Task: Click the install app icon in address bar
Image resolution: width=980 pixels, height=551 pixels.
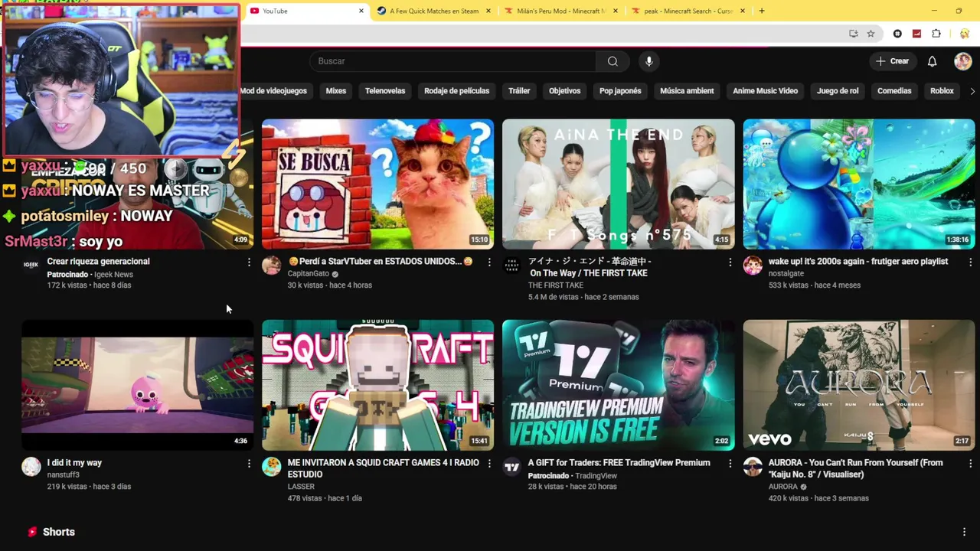Action: pyautogui.click(x=854, y=34)
